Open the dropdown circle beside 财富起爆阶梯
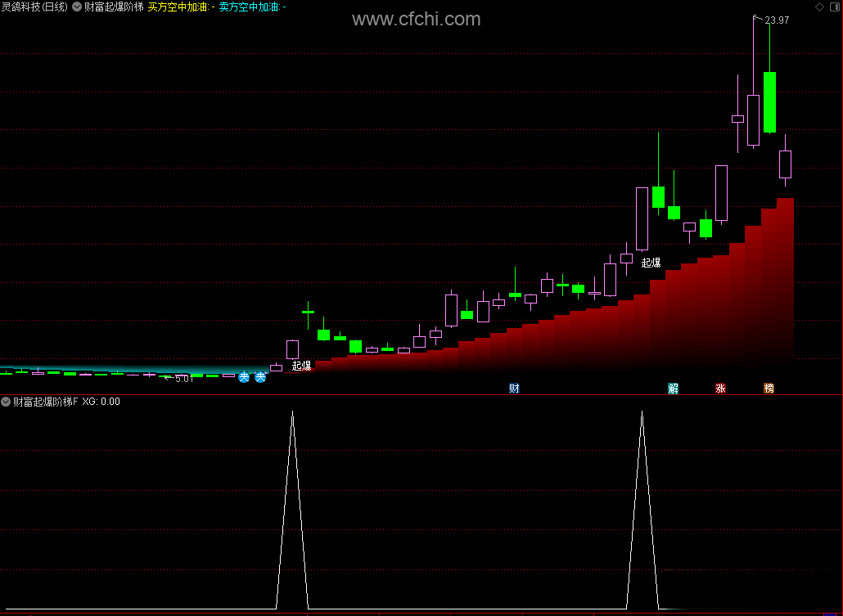The image size is (843, 616). click(77, 7)
